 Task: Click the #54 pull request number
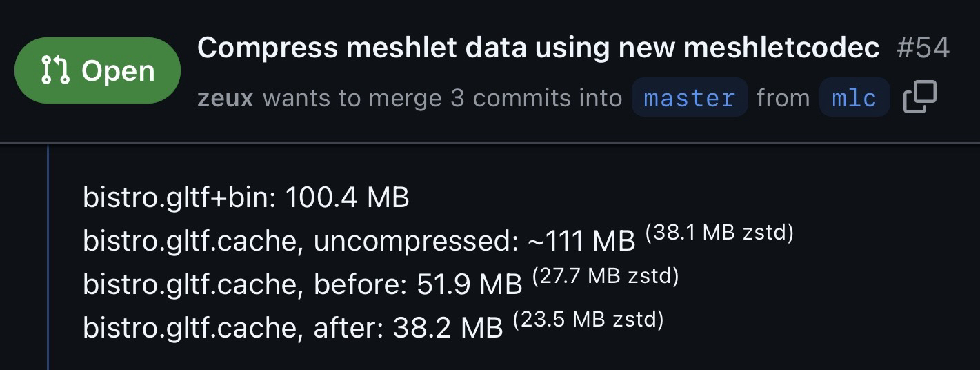coord(923,48)
